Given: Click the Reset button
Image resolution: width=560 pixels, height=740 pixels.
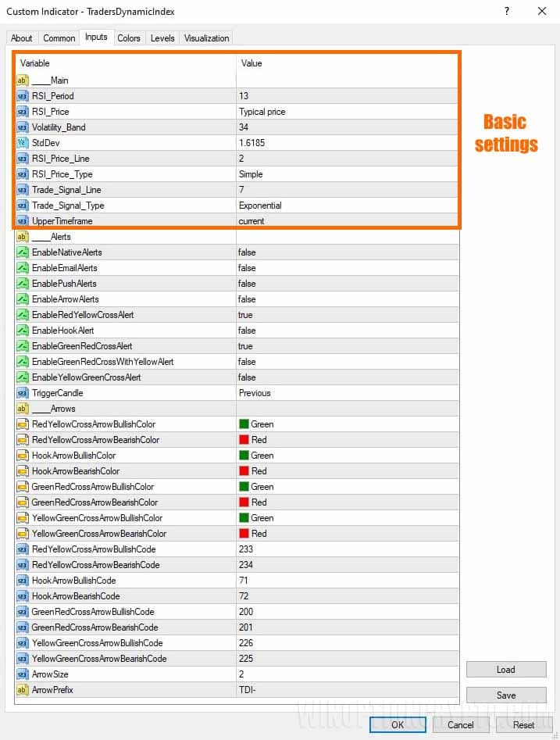Looking at the screenshot, I should tap(523, 725).
